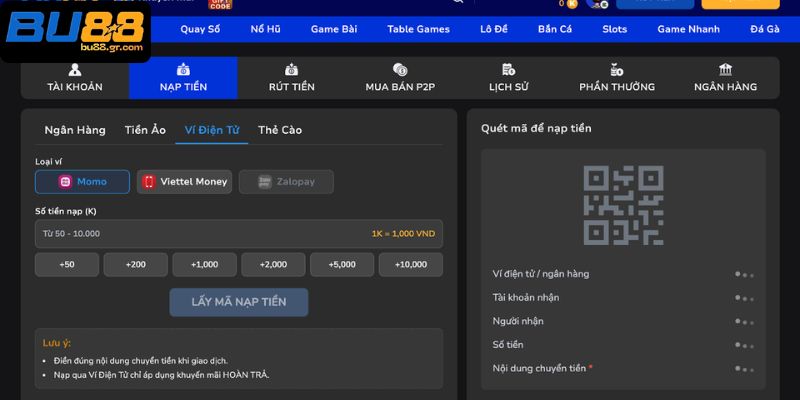Choose Zalopay as wallet type

[286, 182]
